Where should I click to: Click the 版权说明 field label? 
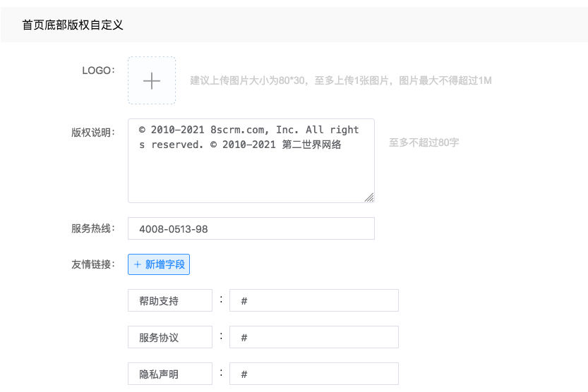point(93,132)
